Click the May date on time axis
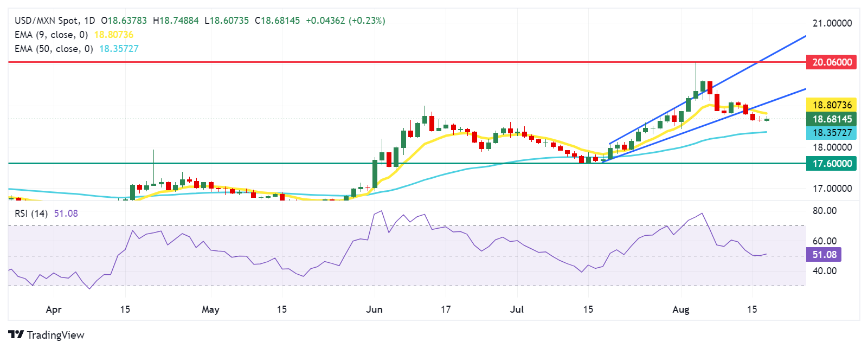Viewport: 868px width, 349px height. [x=210, y=309]
